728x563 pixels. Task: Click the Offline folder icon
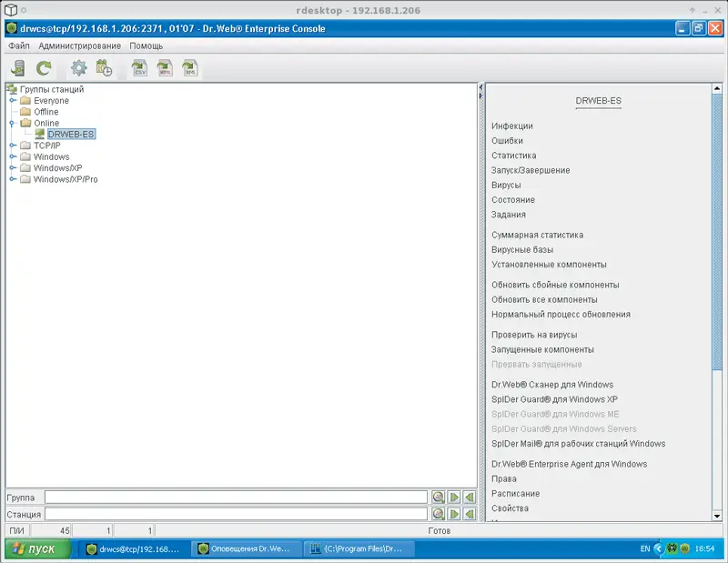pos(25,112)
